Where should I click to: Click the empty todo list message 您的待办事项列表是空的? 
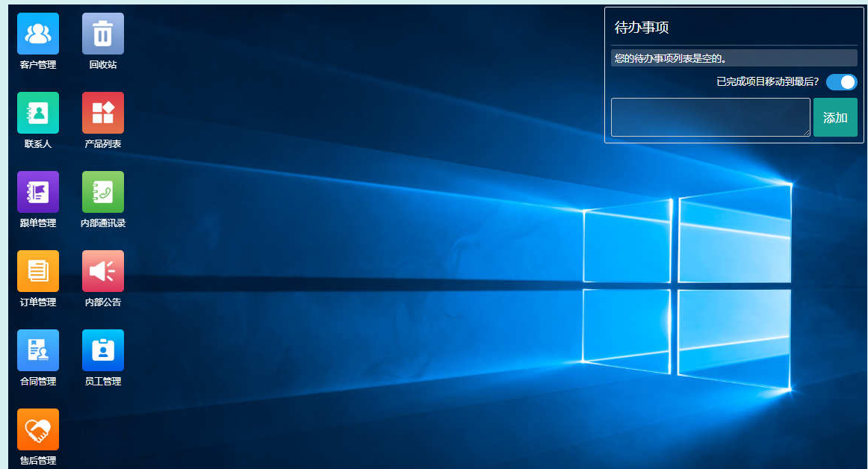[671, 58]
